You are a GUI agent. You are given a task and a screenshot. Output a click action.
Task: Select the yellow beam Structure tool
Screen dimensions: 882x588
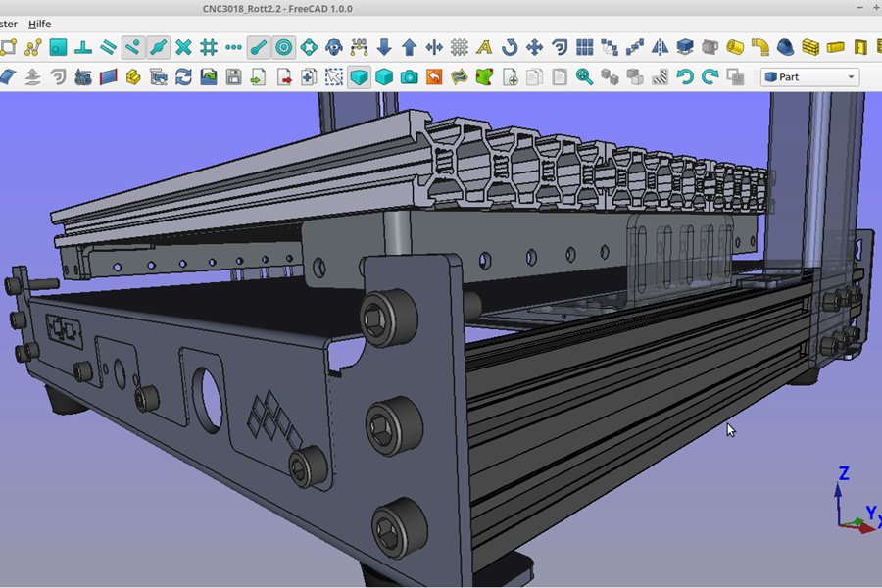835,47
